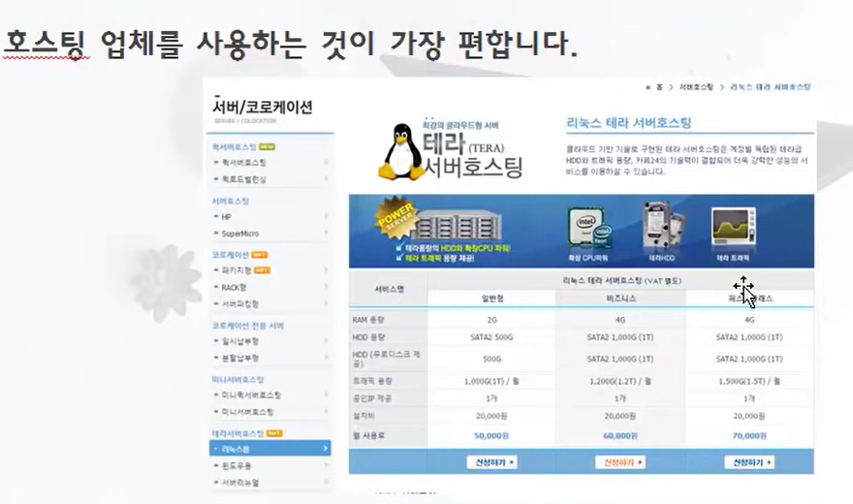Click orange 신청하기 button under 비즈니스 column
Viewport: 853px width, 504px height.
click(620, 462)
